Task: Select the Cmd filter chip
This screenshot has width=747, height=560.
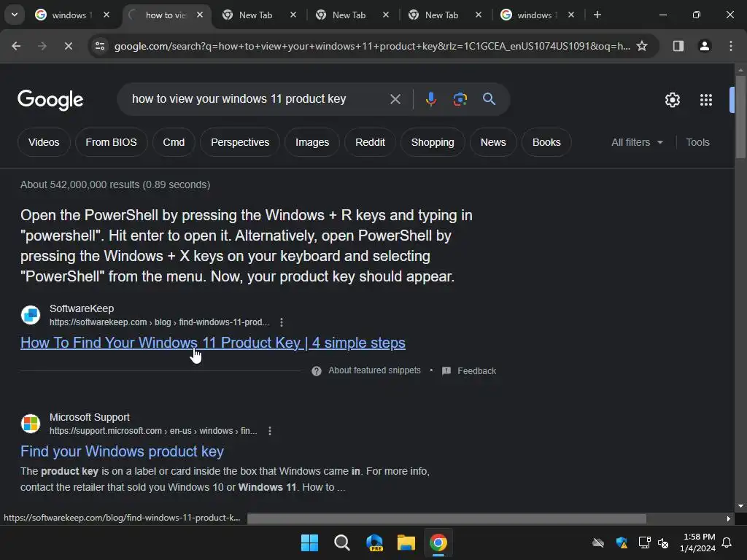Action: (x=174, y=142)
